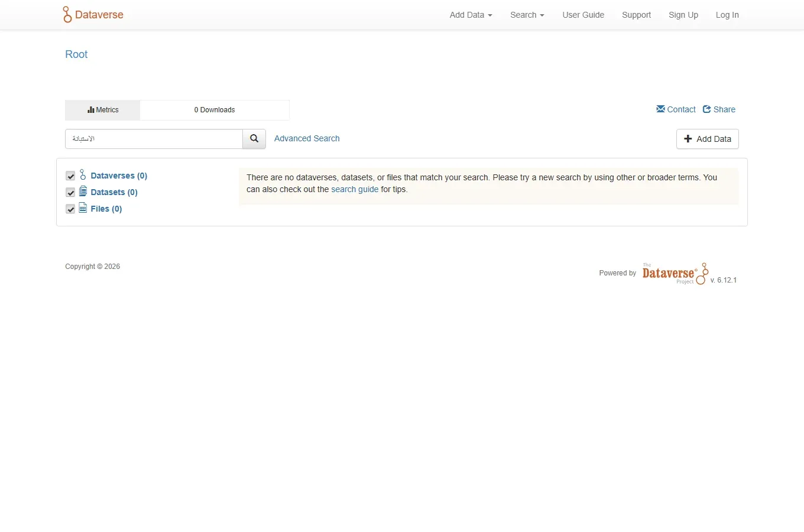Uncheck the Dataverses checkbox
Screen dimensions: 804x532
[70, 176]
